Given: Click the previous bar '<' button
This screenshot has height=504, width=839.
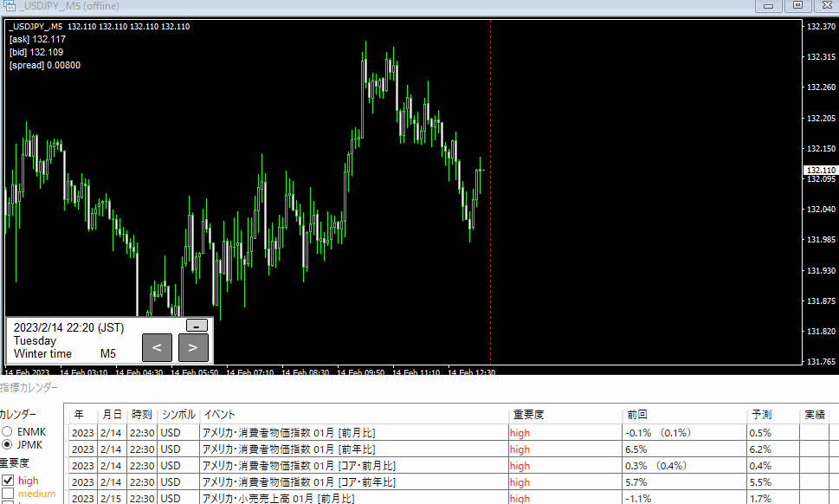Looking at the screenshot, I should pos(157,347).
